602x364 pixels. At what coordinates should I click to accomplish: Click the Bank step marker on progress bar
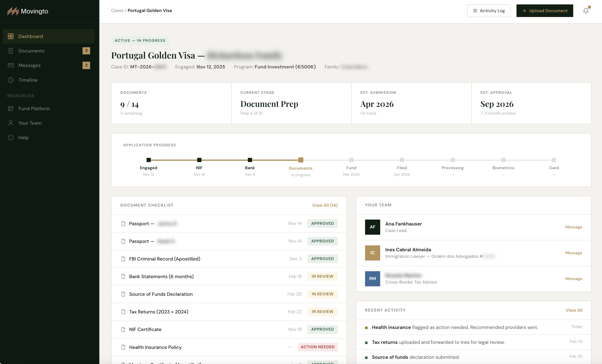point(250,160)
